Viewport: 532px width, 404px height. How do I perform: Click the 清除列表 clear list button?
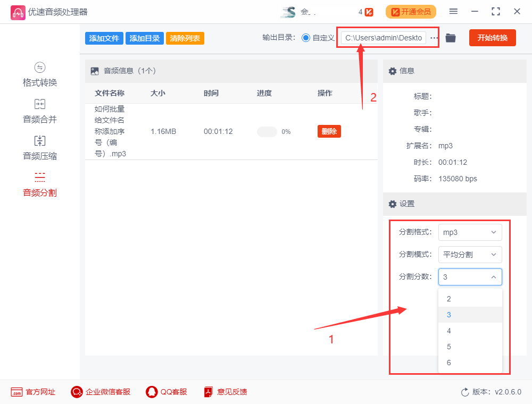click(185, 38)
